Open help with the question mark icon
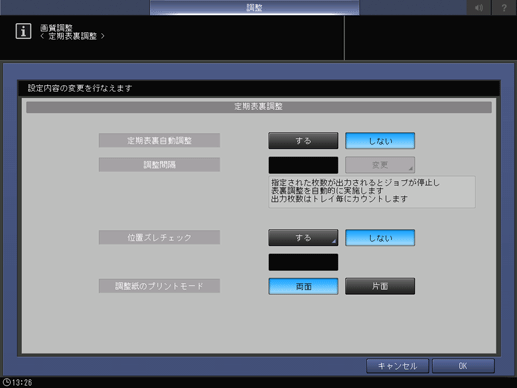This screenshot has height=388, width=517. (x=504, y=8)
